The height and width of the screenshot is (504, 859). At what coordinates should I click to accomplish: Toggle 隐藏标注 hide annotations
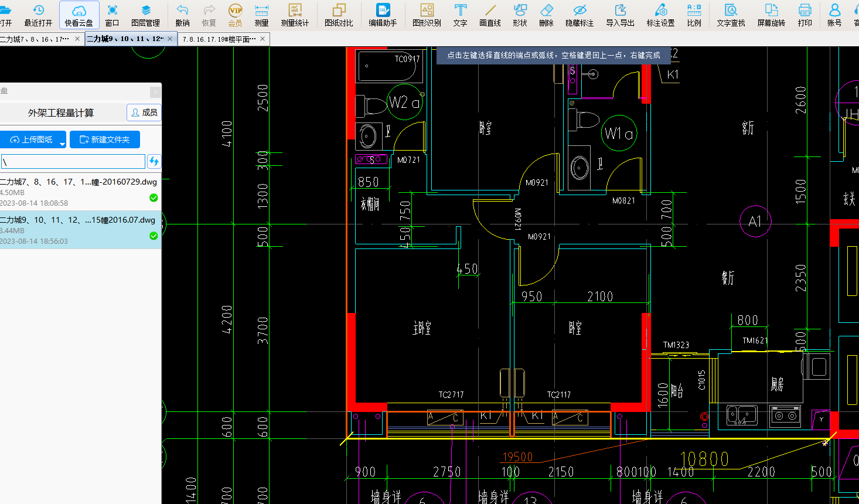580,15
